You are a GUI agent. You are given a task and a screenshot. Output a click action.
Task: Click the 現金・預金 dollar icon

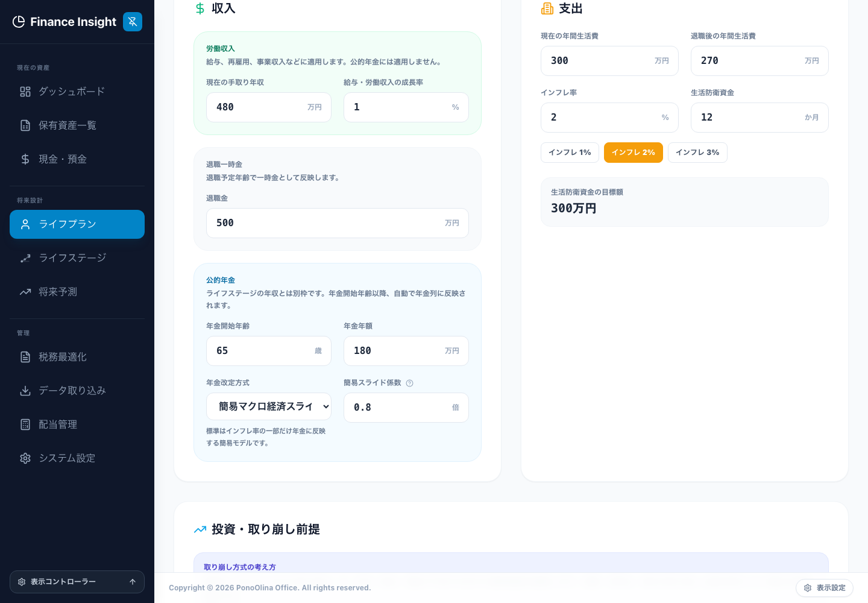[25, 159]
